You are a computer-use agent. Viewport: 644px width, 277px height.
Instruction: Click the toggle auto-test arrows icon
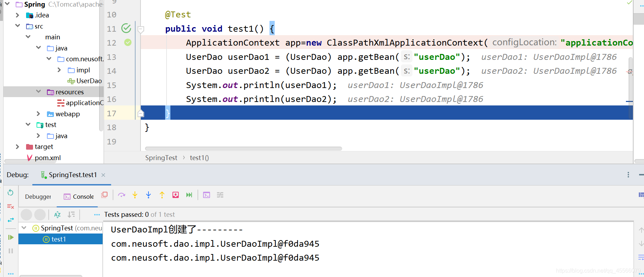point(10,220)
